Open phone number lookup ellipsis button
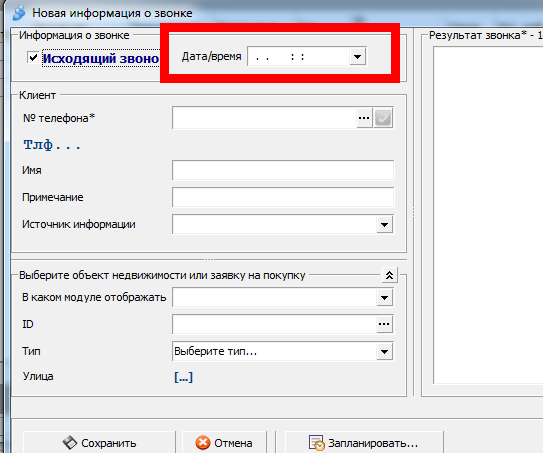 click(364, 118)
